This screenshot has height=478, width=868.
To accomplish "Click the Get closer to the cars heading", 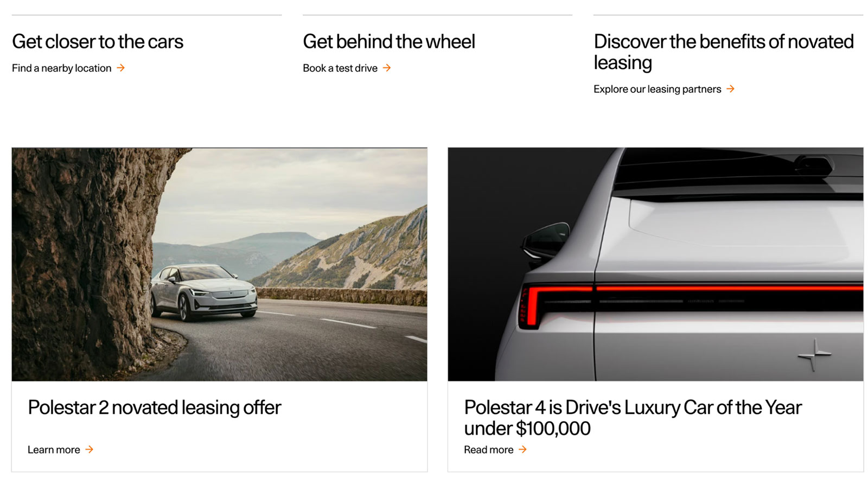I will pyautogui.click(x=98, y=42).
